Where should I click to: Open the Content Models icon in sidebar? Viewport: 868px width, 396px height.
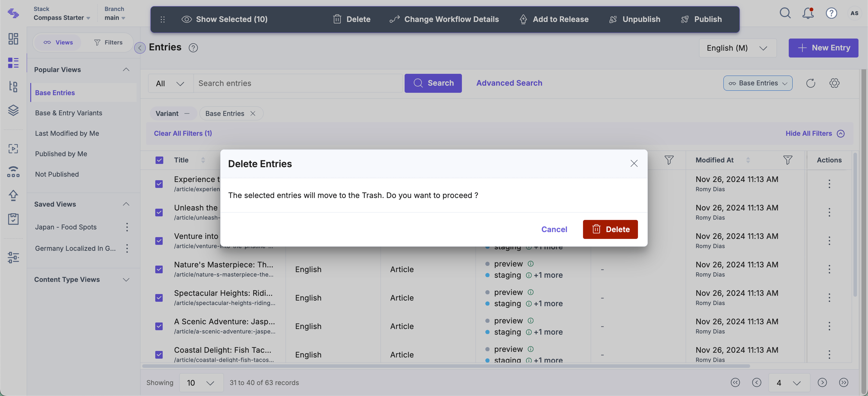[x=13, y=86]
